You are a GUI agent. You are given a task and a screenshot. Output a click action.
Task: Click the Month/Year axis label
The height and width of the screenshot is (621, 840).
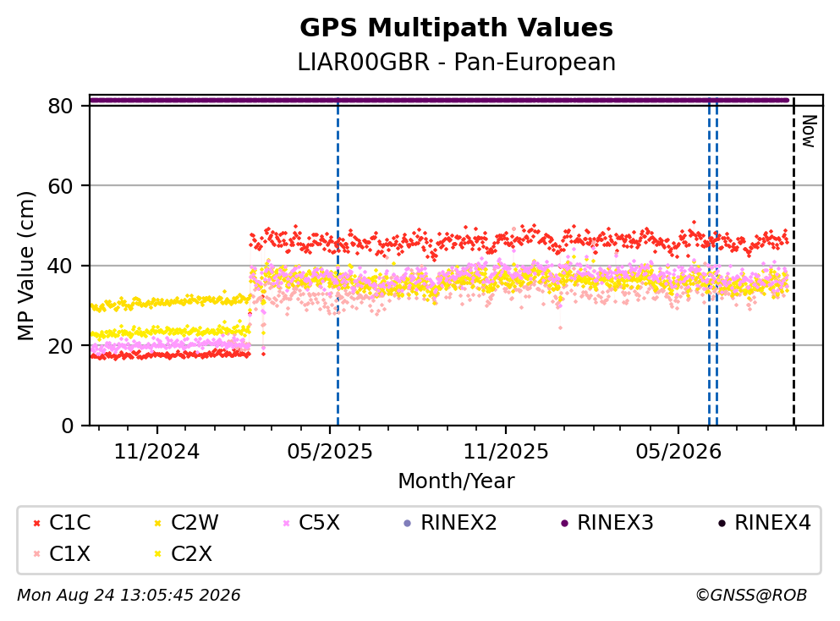457,481
